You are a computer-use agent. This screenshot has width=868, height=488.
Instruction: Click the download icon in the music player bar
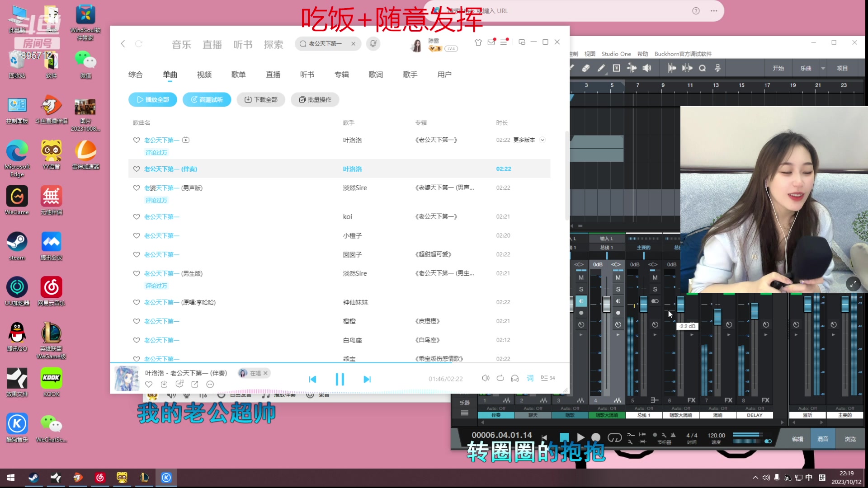(x=164, y=384)
